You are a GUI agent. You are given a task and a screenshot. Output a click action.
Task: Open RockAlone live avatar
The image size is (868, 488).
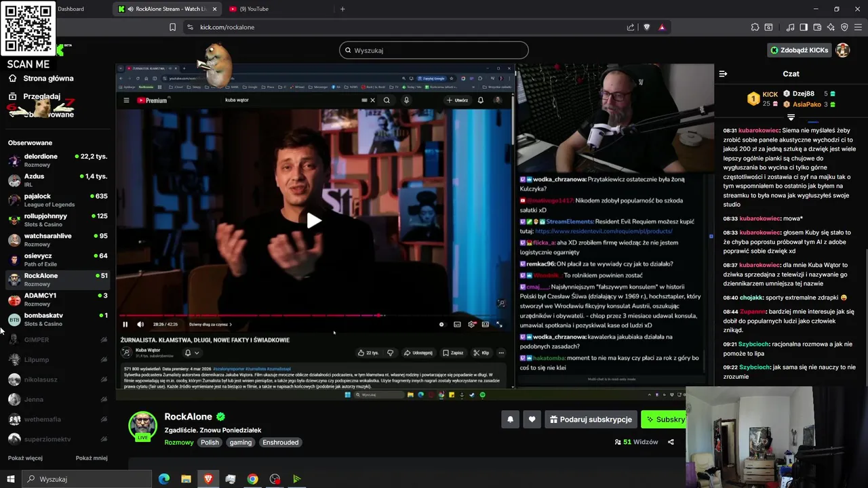pyautogui.click(x=143, y=426)
